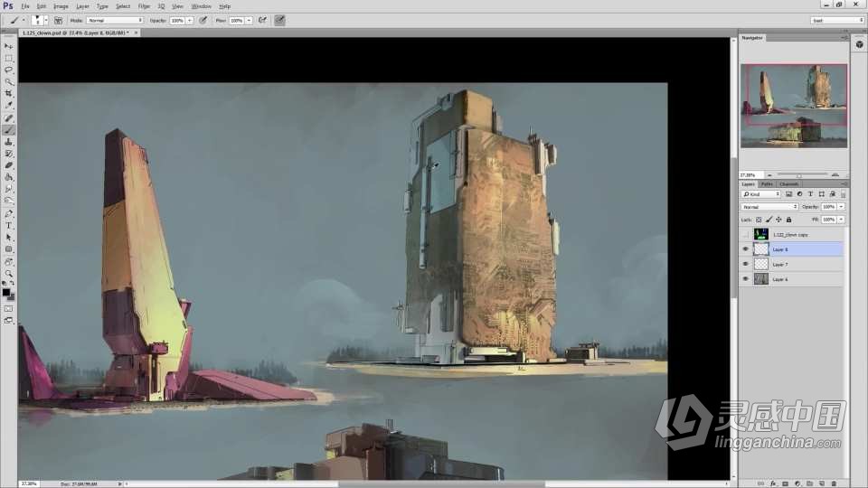
Task: Select the Pen tool
Action: [x=8, y=213]
